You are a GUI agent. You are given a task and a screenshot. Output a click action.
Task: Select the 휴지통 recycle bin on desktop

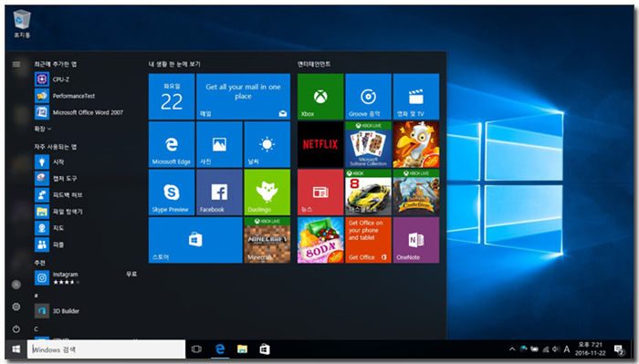coord(22,25)
